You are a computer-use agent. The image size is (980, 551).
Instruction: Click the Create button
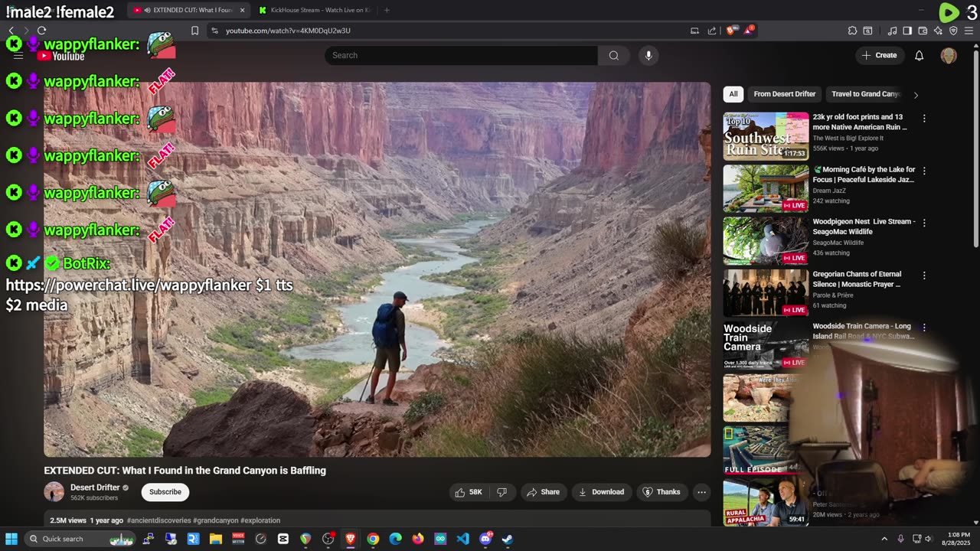pyautogui.click(x=879, y=55)
